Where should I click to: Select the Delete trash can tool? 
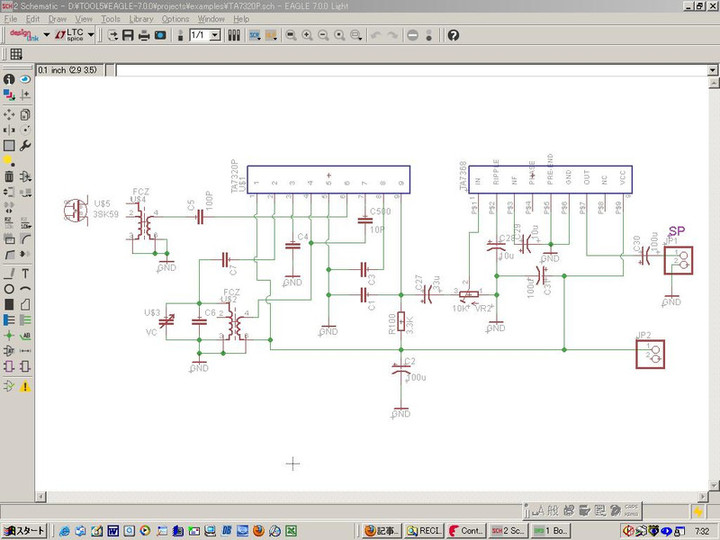9,177
